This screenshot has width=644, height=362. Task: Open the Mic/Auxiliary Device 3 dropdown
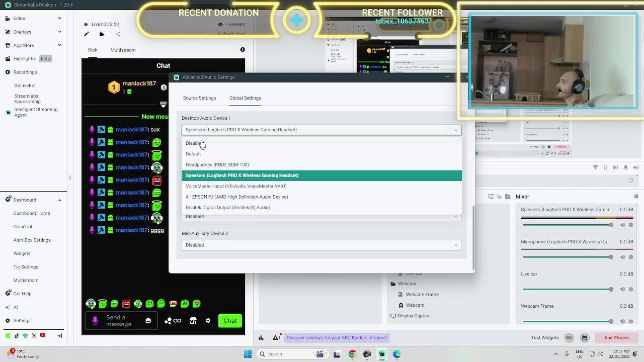[321, 245]
